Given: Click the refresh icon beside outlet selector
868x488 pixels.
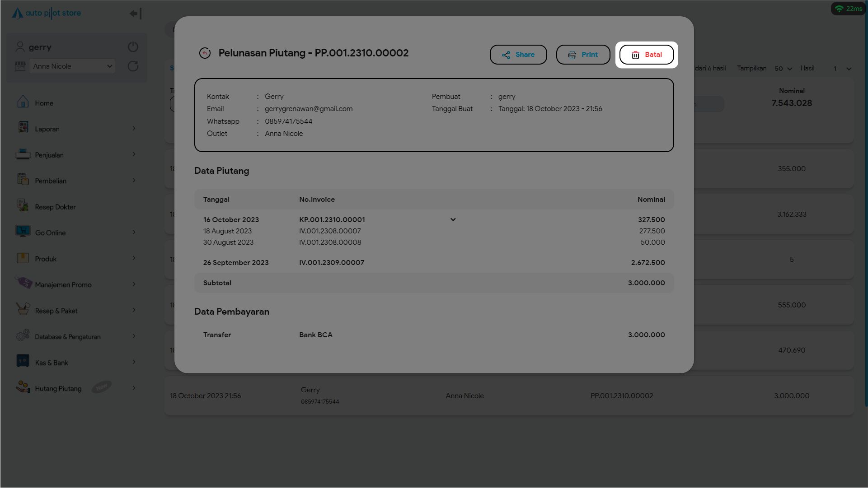Looking at the screenshot, I should (x=133, y=66).
